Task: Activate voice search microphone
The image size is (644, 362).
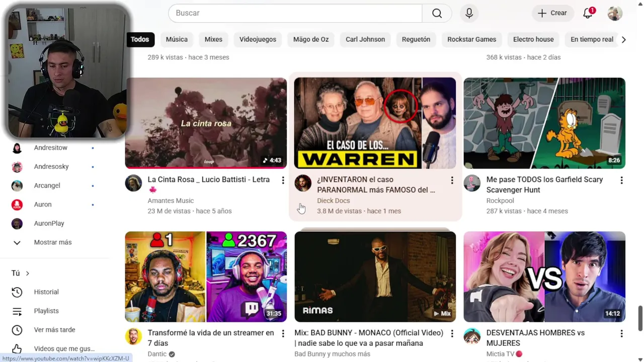Action: pos(469,13)
